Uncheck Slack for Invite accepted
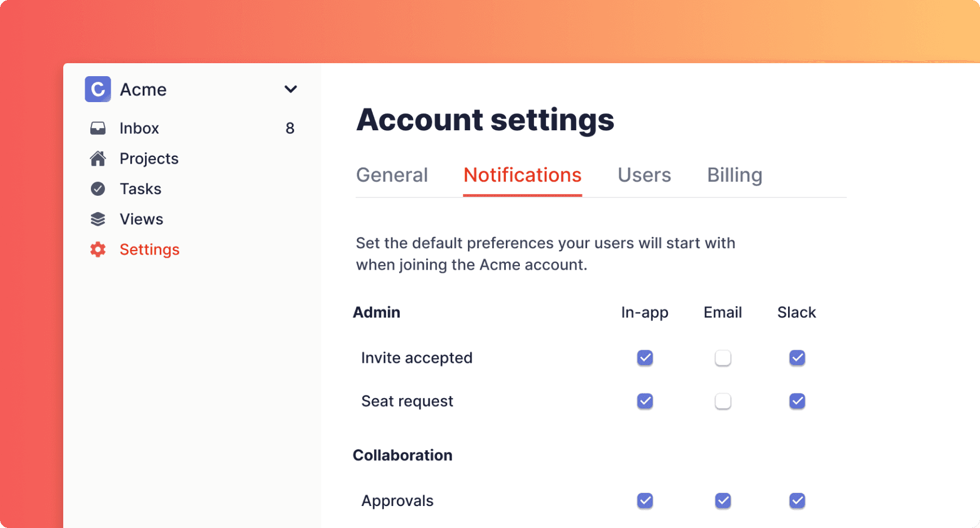This screenshot has height=528, width=980. click(797, 358)
